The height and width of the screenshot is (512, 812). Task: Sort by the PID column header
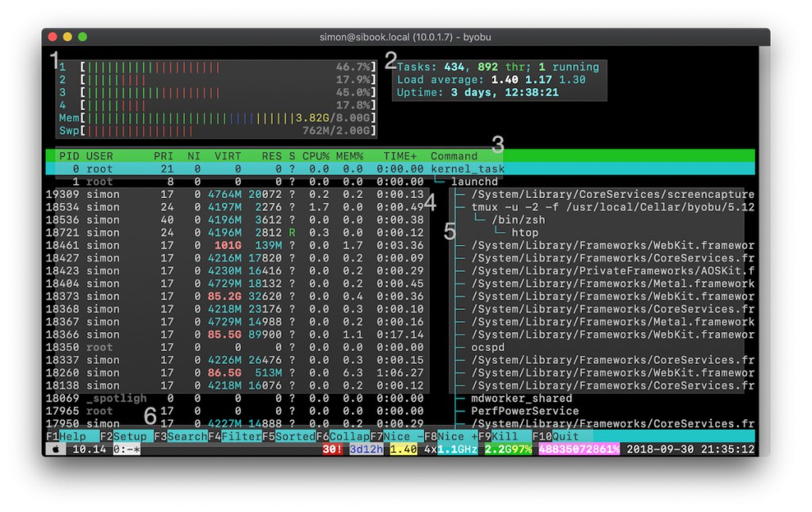pyautogui.click(x=69, y=156)
